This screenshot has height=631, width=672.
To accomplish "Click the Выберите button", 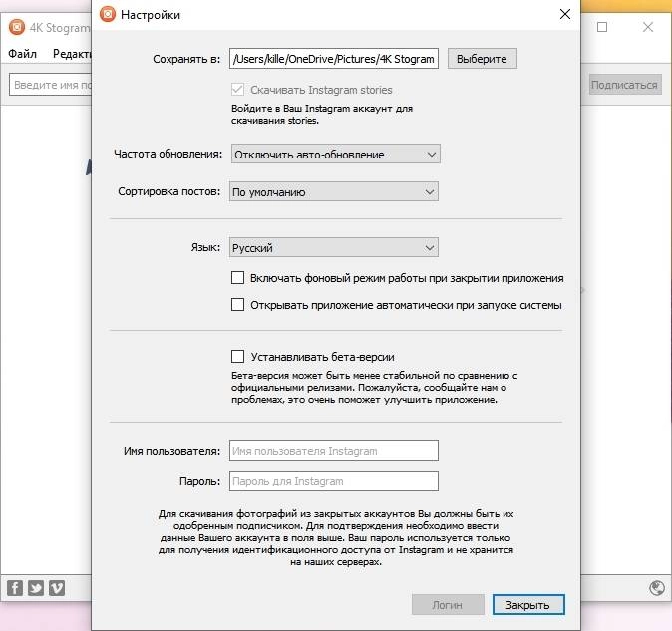I will [483, 58].
